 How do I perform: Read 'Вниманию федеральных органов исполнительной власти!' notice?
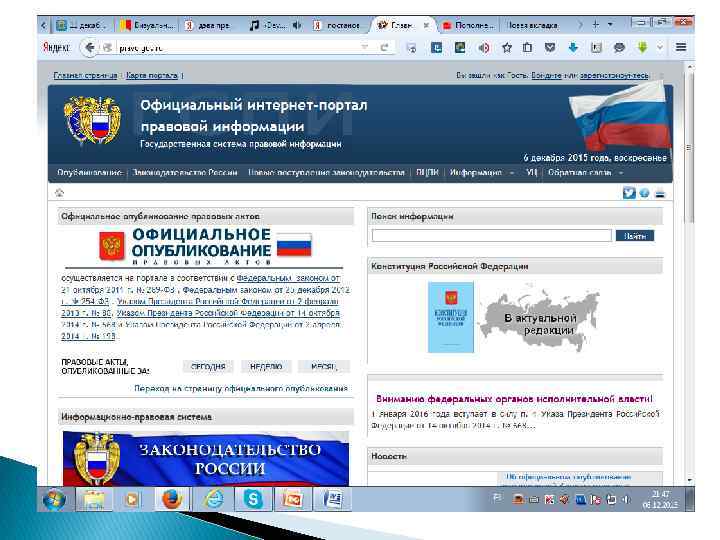[x=514, y=399]
